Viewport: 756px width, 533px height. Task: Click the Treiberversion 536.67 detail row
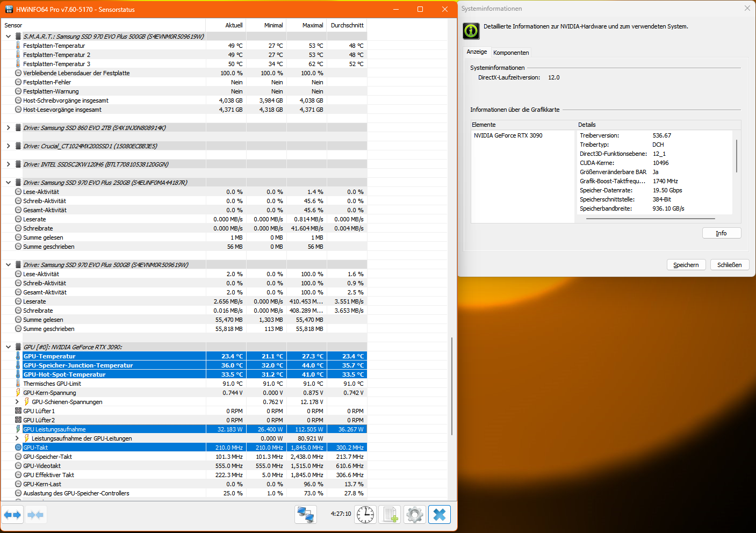[654, 135]
